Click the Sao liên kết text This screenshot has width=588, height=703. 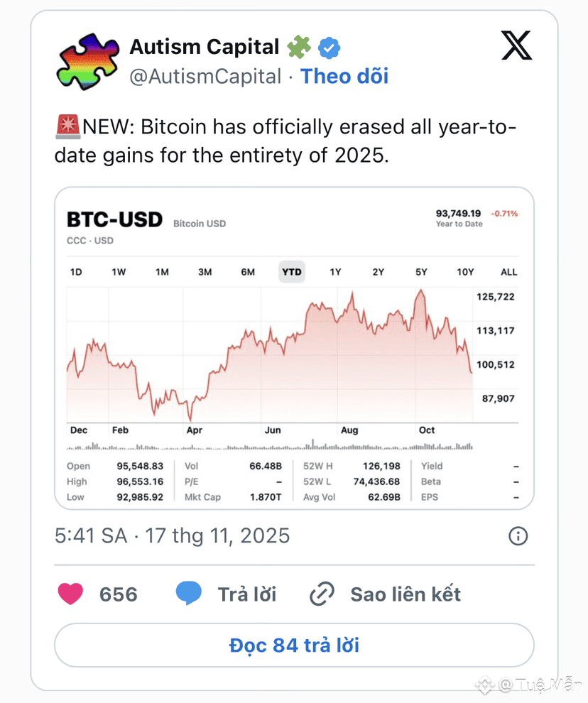point(405,594)
